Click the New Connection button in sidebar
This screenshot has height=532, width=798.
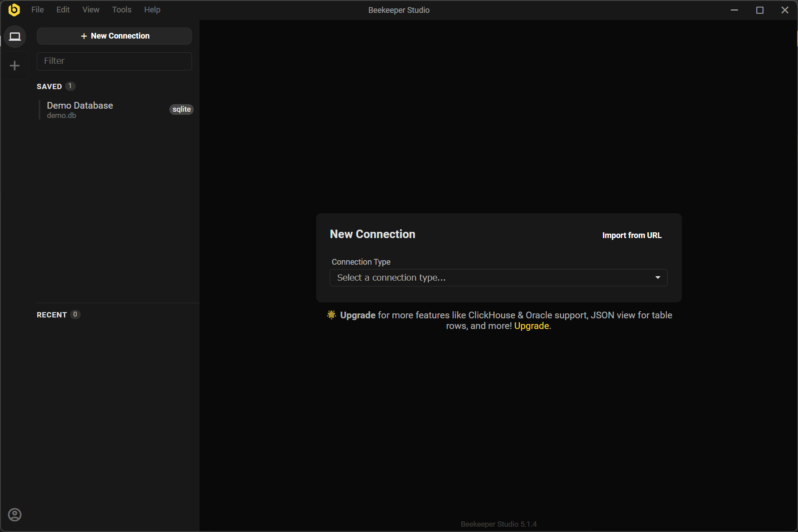[114, 36]
